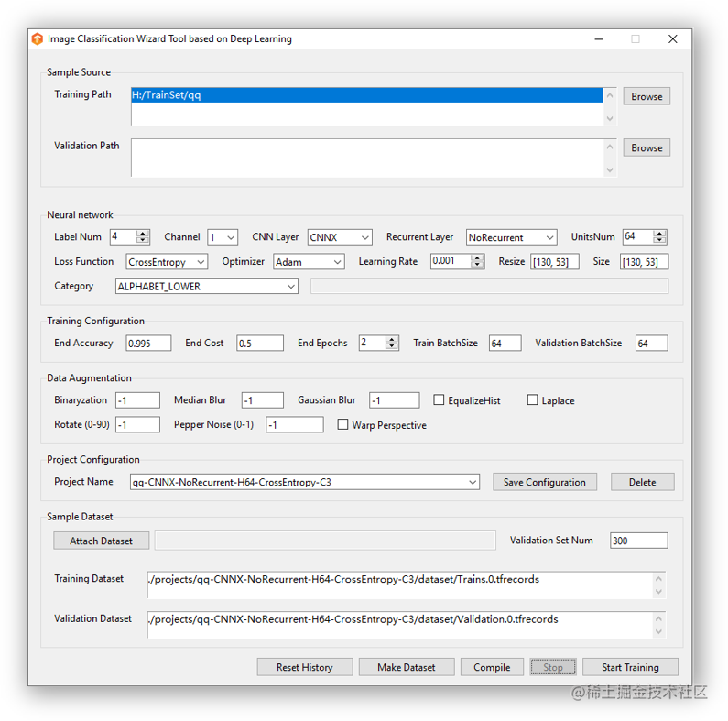Click the Label Num value field
Image resolution: width=728 pixels, height=721 pixels.
pos(124,237)
